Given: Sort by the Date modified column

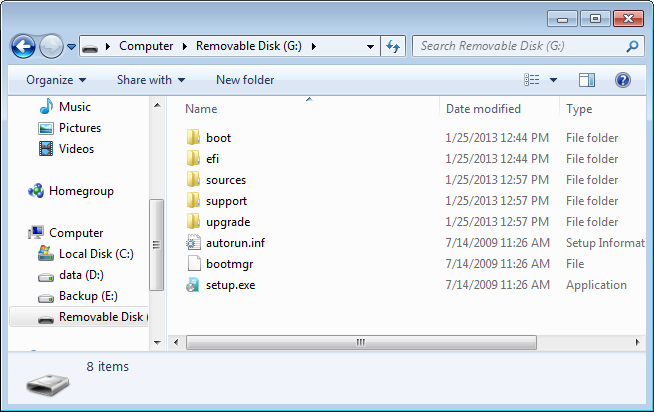Looking at the screenshot, I should pyautogui.click(x=483, y=109).
